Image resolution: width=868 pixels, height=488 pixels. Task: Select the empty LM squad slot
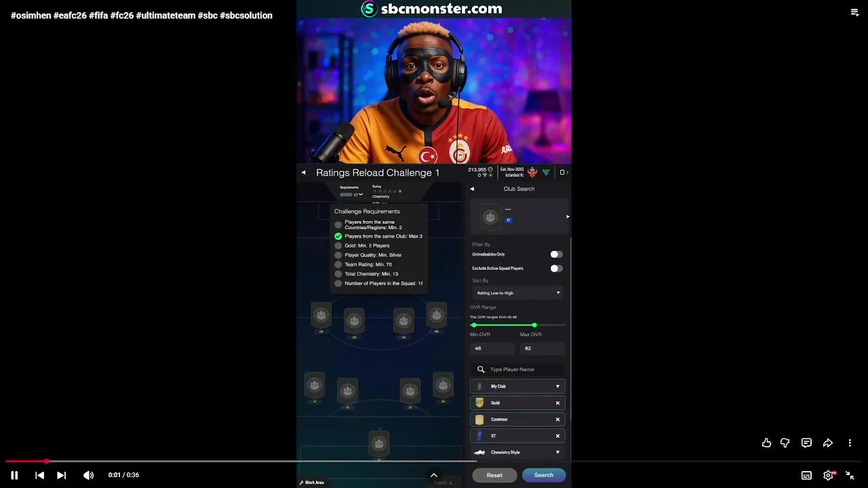tap(321, 315)
